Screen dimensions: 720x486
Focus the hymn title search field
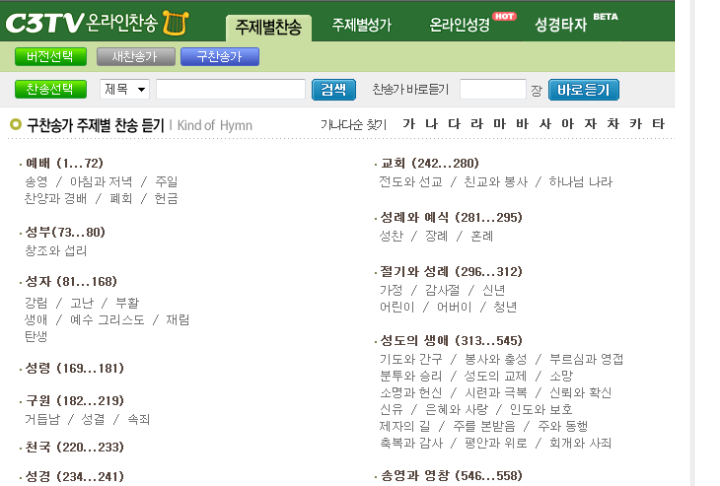(x=231, y=89)
